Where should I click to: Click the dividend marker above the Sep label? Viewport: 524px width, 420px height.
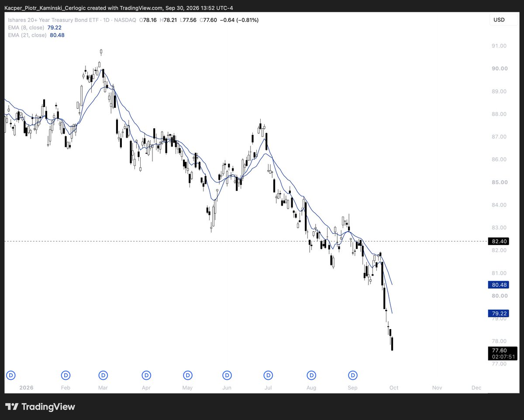[x=353, y=375]
